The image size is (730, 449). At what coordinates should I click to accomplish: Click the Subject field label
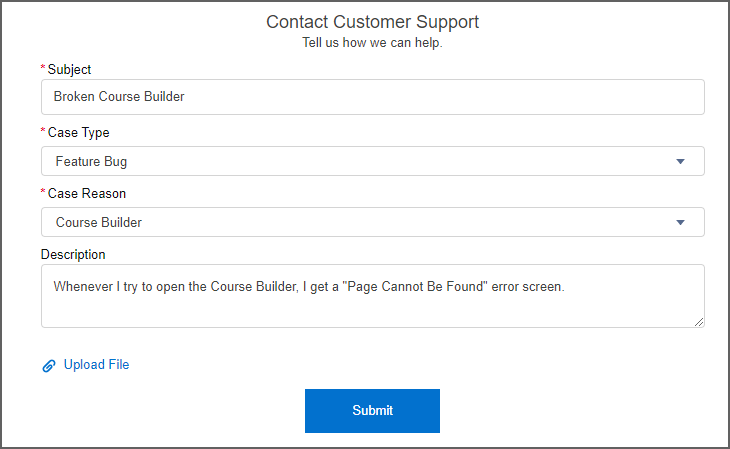click(69, 69)
